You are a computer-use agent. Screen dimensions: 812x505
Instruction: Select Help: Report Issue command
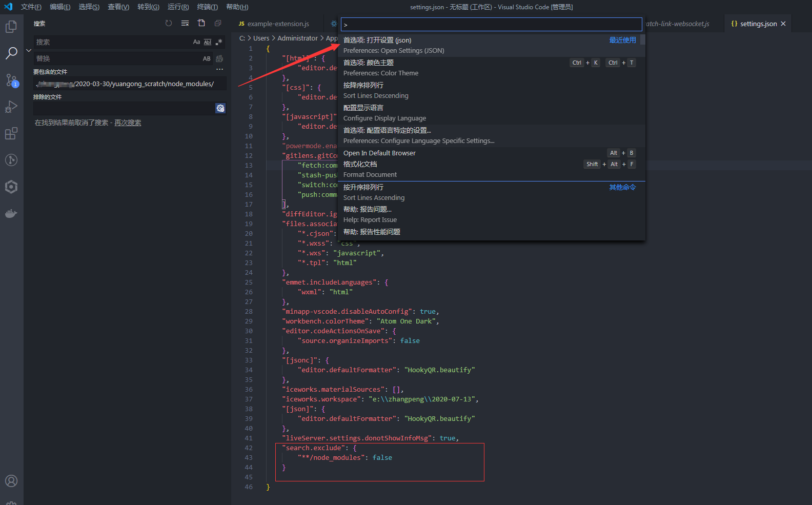point(492,214)
